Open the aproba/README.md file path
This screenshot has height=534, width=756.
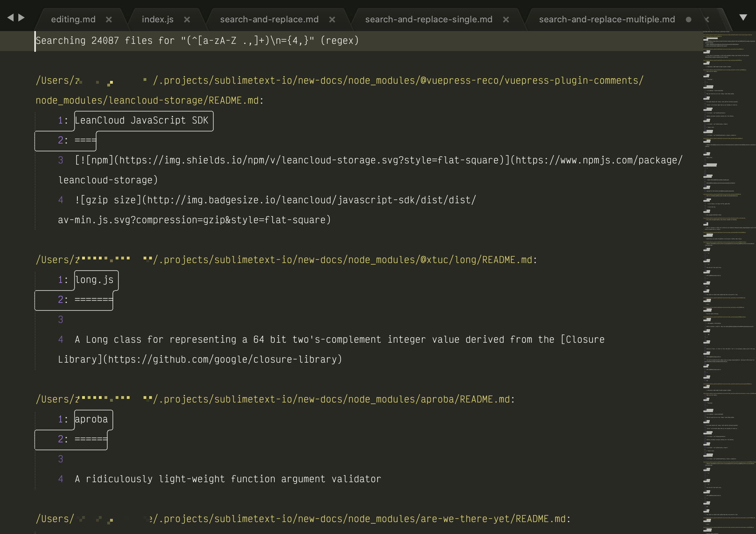pos(276,399)
